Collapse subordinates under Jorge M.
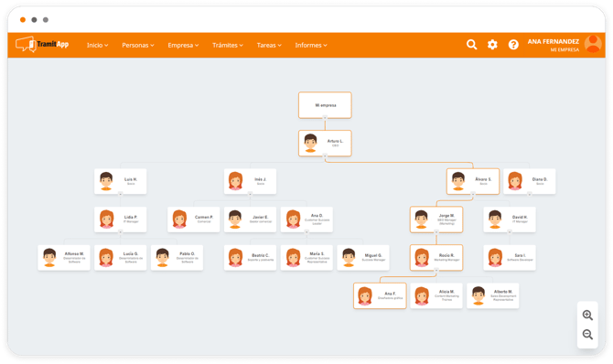This screenshot has height=364, width=613. [436, 232]
